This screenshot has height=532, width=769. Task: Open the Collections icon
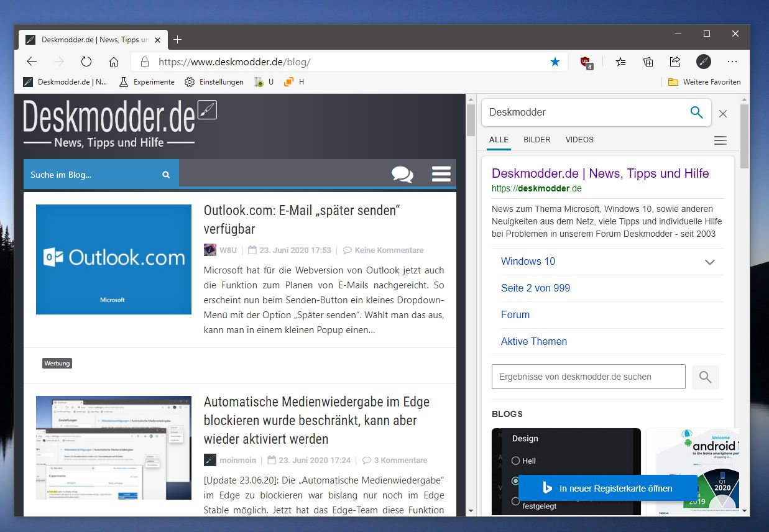[648, 62]
